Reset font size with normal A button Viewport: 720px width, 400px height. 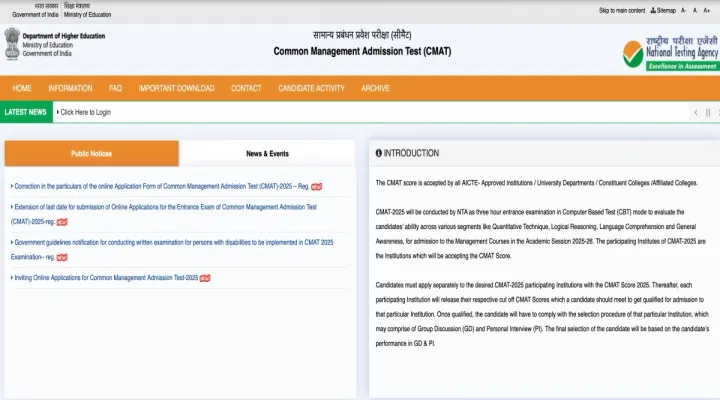[x=695, y=10]
